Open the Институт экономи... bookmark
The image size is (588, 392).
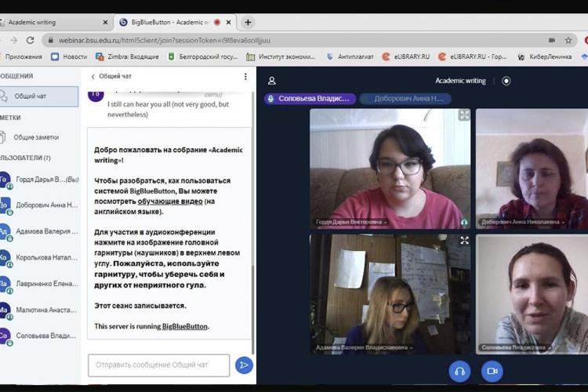click(x=281, y=56)
